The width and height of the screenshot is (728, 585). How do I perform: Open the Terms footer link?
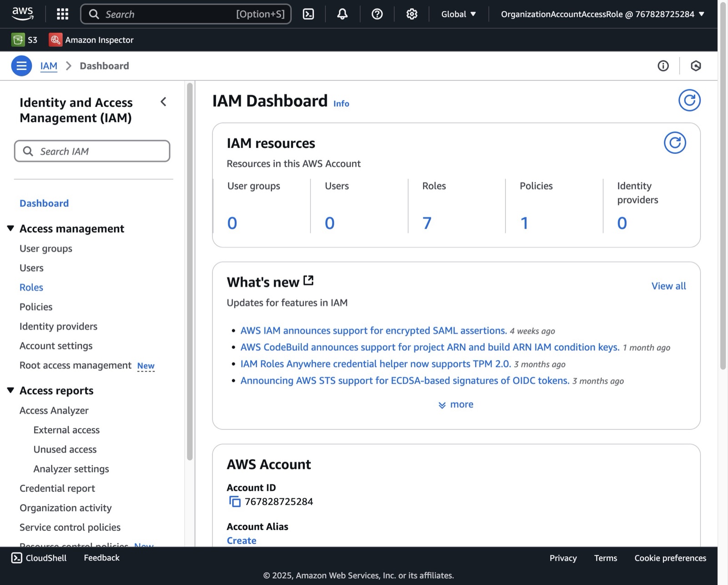pos(606,558)
